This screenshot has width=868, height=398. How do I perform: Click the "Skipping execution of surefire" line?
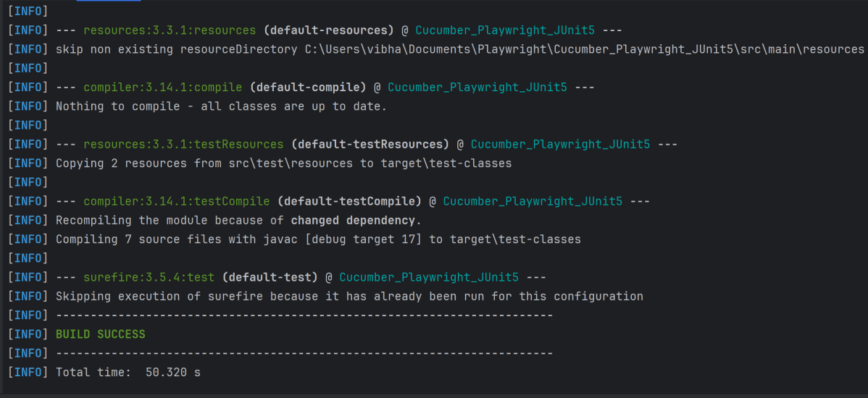(x=349, y=296)
